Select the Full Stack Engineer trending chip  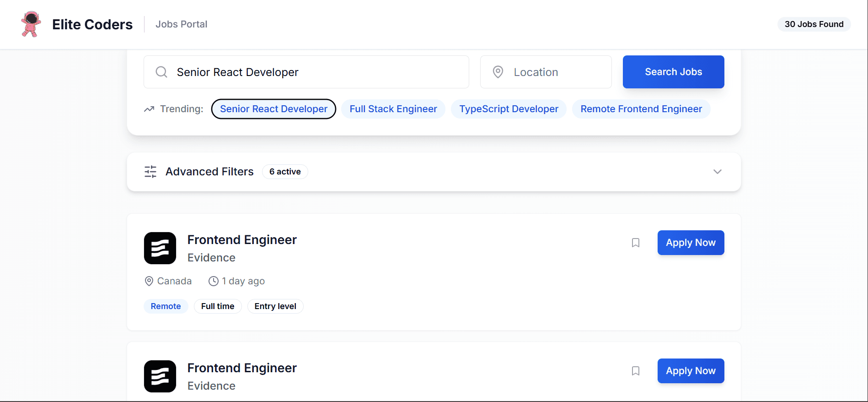393,109
